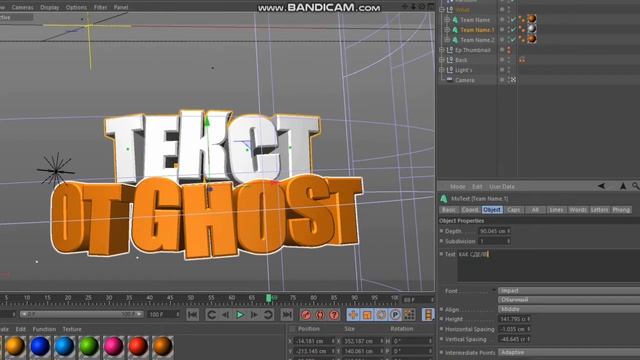The width and height of the screenshot is (640, 360).
Task: Open the attribute manager User Data menu
Action: (x=502, y=187)
